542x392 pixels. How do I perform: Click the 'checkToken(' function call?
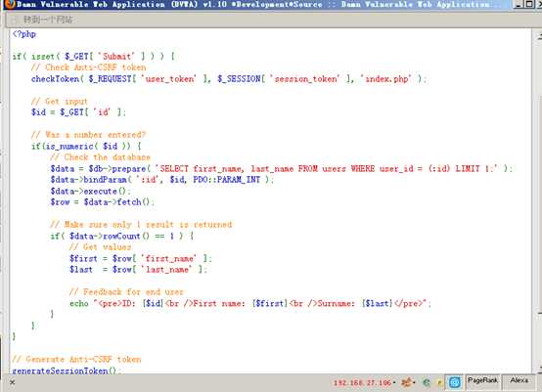click(58, 79)
